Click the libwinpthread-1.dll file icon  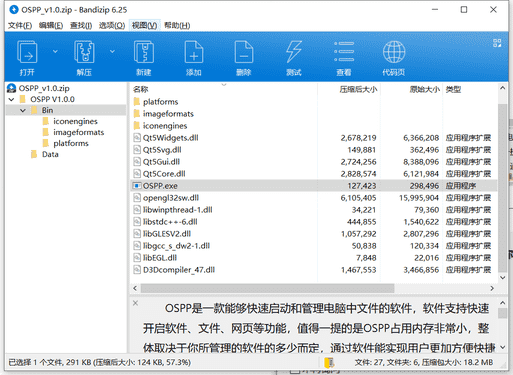[x=137, y=209]
